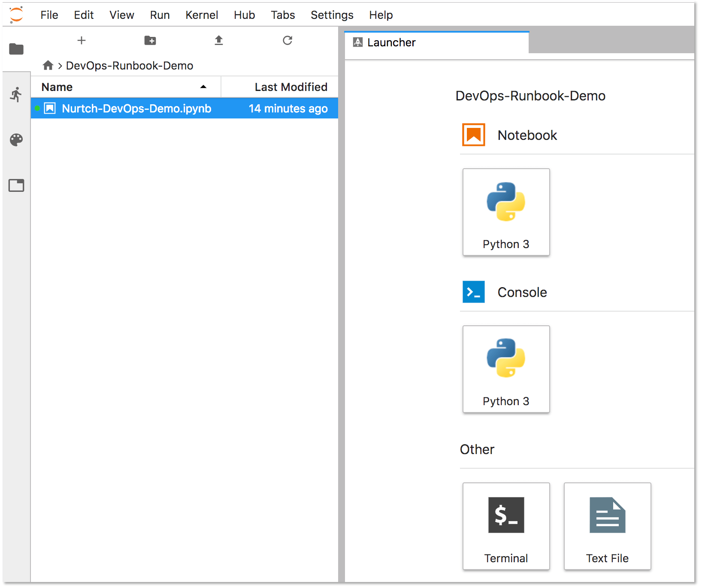
Task: Open Nurtch-DevOps-Demo.ipynb notebook
Action: click(136, 108)
